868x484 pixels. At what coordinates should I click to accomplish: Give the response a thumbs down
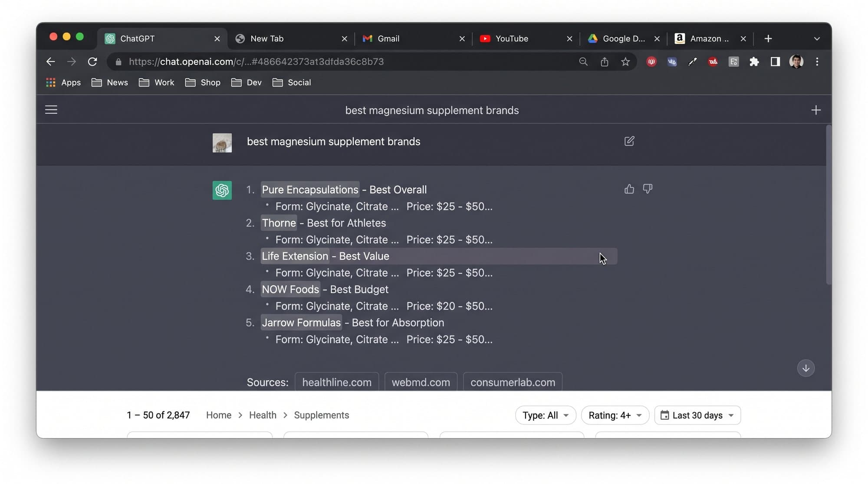pos(648,189)
